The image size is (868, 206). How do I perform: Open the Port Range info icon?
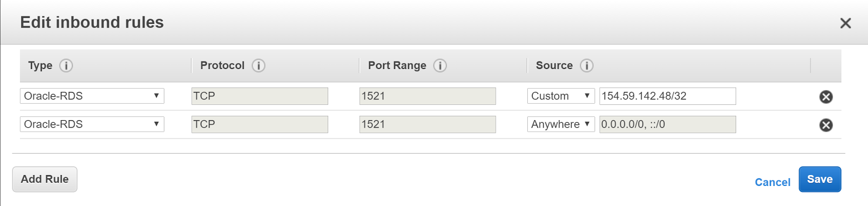pyautogui.click(x=440, y=66)
